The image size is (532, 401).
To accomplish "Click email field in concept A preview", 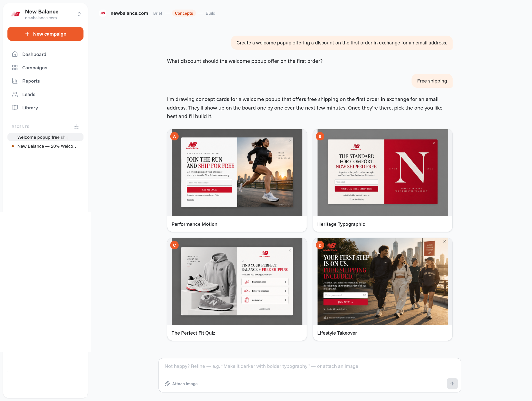I will (209, 183).
